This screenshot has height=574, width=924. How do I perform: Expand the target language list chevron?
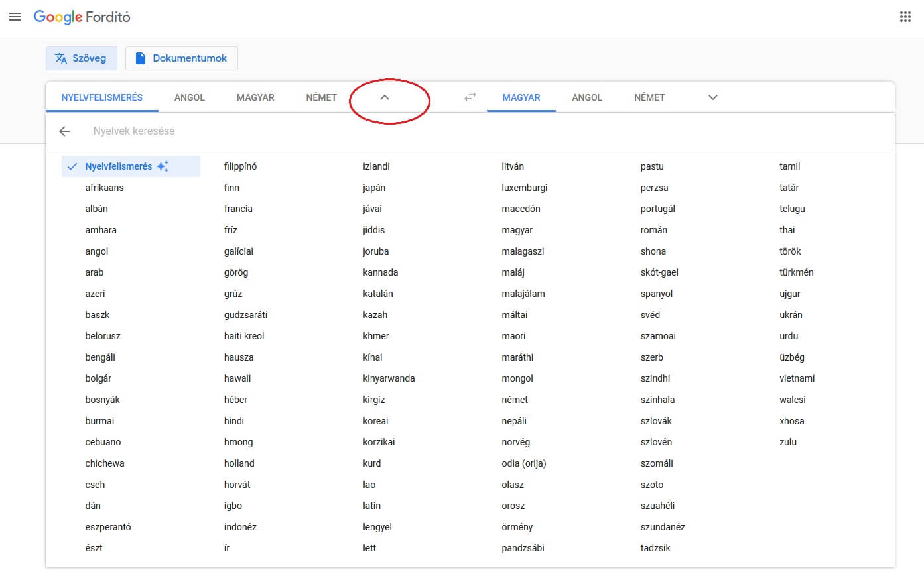(713, 97)
